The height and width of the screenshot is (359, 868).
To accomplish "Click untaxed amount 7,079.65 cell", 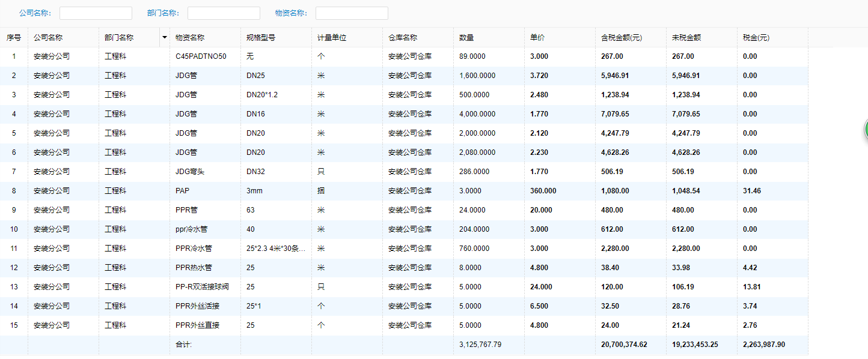I will pos(701,114).
